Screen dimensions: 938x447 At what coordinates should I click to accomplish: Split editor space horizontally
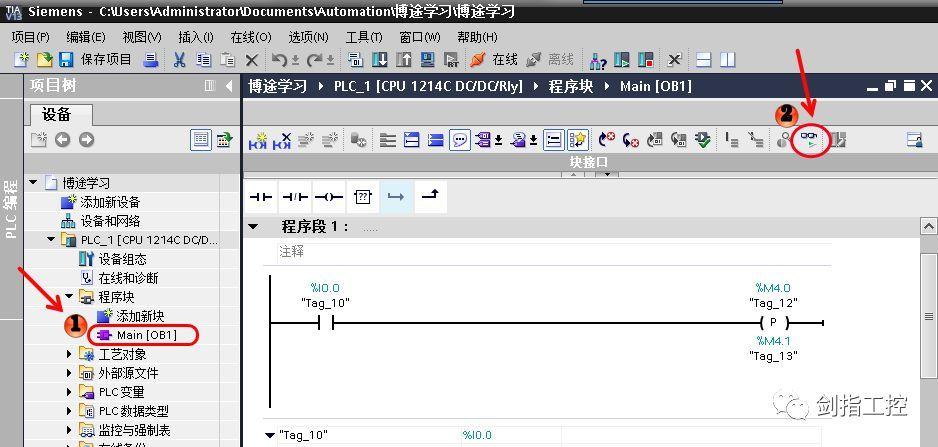[x=704, y=59]
